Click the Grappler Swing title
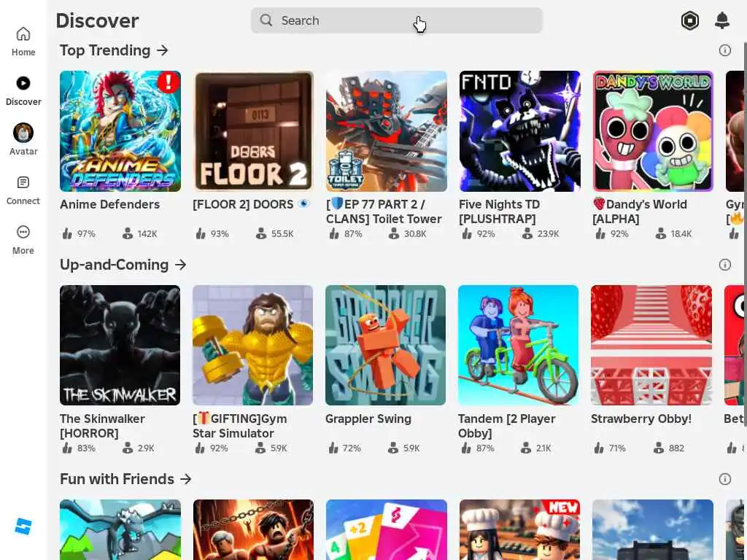The width and height of the screenshot is (747, 560). tap(368, 419)
